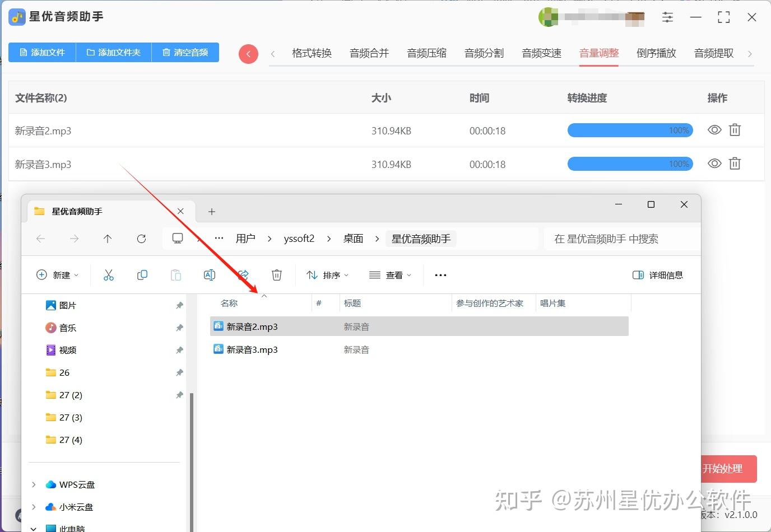Click progress bar of 新录音3.mp3

coord(630,164)
